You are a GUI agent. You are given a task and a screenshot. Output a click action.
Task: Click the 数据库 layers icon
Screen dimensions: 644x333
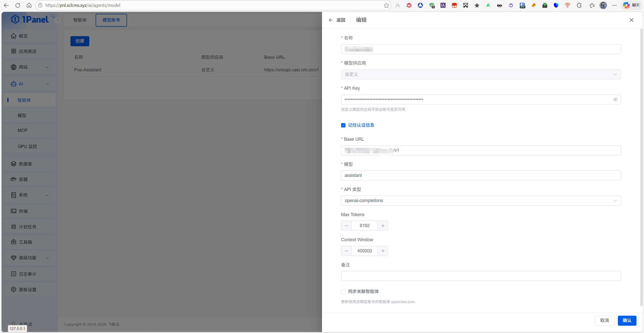[x=14, y=164]
